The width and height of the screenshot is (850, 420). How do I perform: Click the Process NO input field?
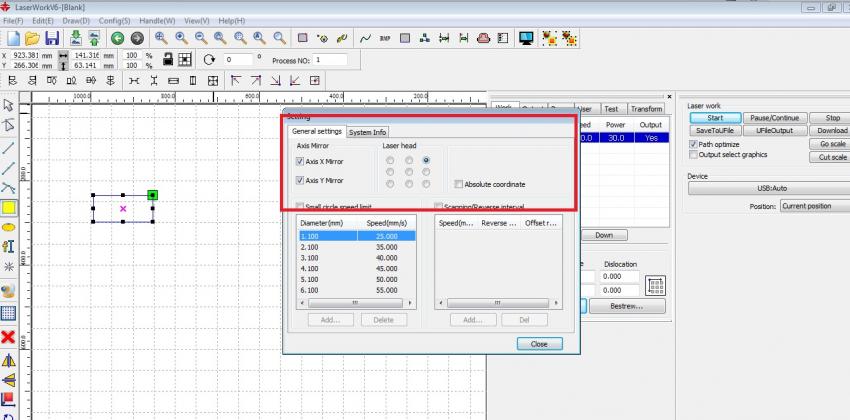pos(329,60)
